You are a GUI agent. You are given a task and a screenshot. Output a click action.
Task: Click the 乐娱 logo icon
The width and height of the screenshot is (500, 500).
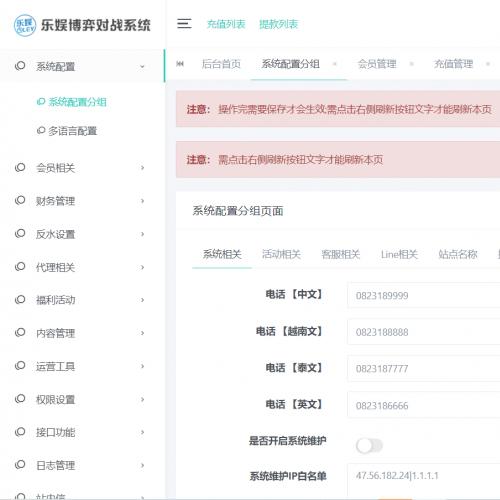(25, 25)
